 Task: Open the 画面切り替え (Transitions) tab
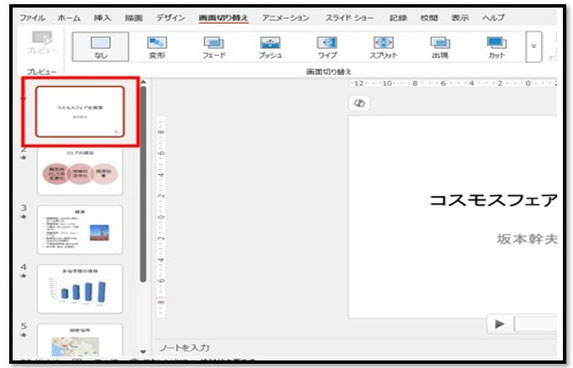pyautogui.click(x=223, y=18)
